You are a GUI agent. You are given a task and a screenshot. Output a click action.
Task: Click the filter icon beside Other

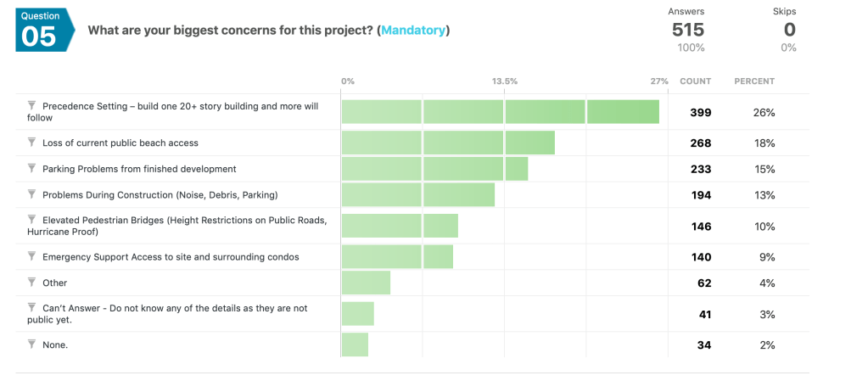click(32, 282)
